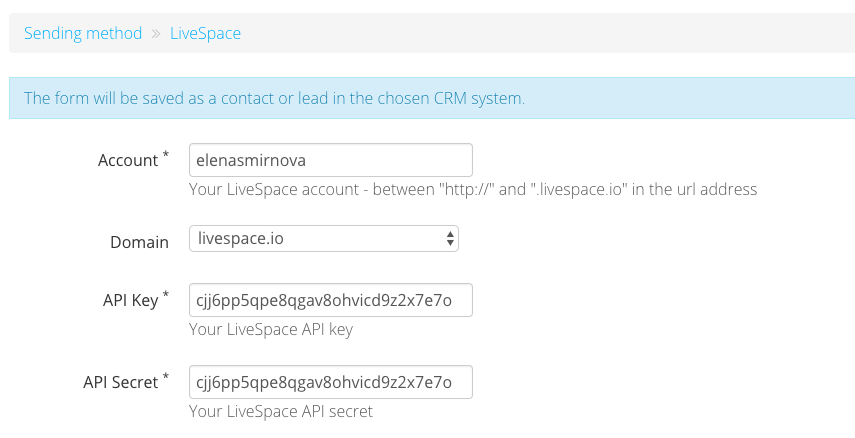855x438 pixels.
Task: Click the "Your LiveSpace API secret" hint
Action: click(x=281, y=411)
